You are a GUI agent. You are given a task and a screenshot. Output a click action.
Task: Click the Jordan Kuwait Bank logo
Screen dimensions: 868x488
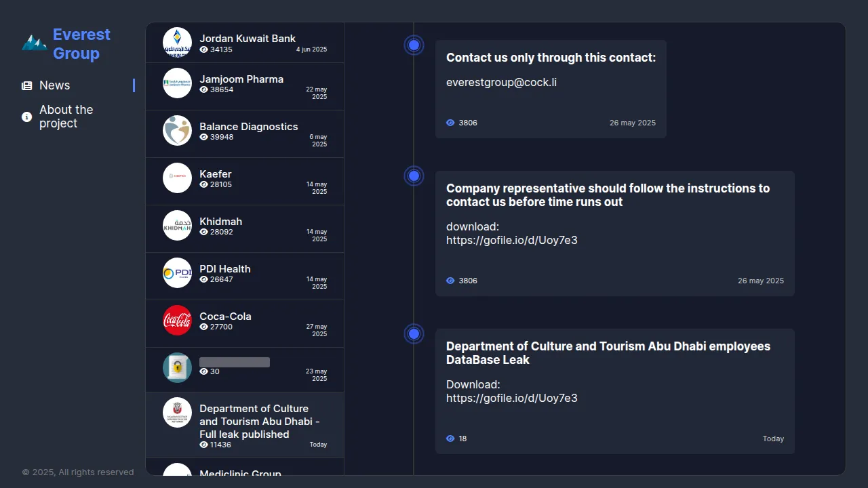tap(178, 42)
